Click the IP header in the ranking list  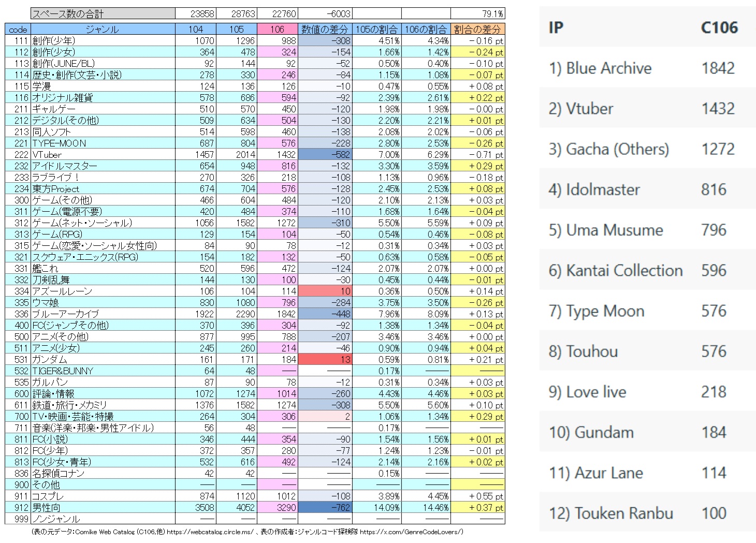(556, 27)
